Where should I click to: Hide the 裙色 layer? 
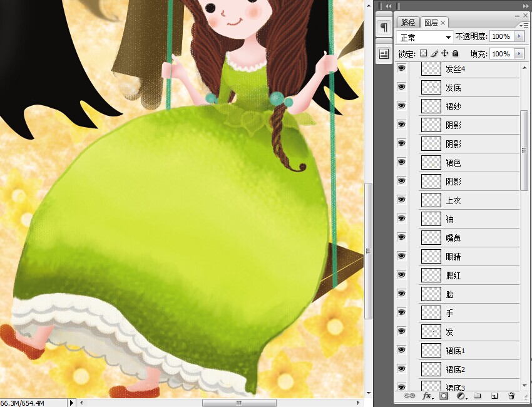402,162
